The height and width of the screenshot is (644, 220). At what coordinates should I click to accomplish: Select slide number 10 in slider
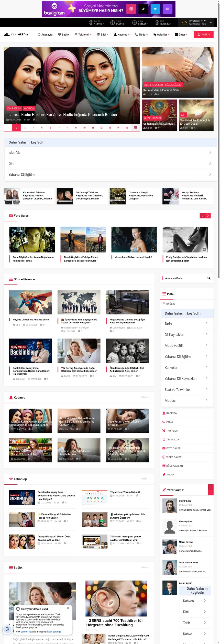click(84, 128)
